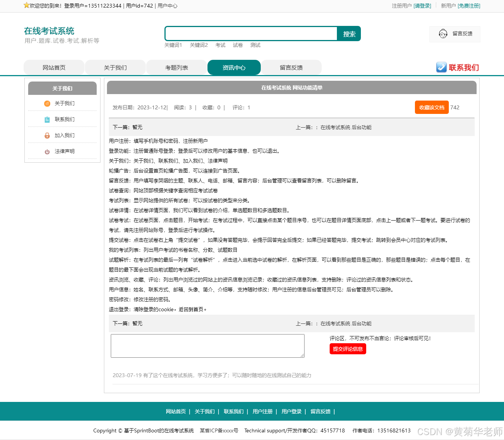Click the blue checkmark contact icon
Screen dimensions: 504x440
point(441,67)
